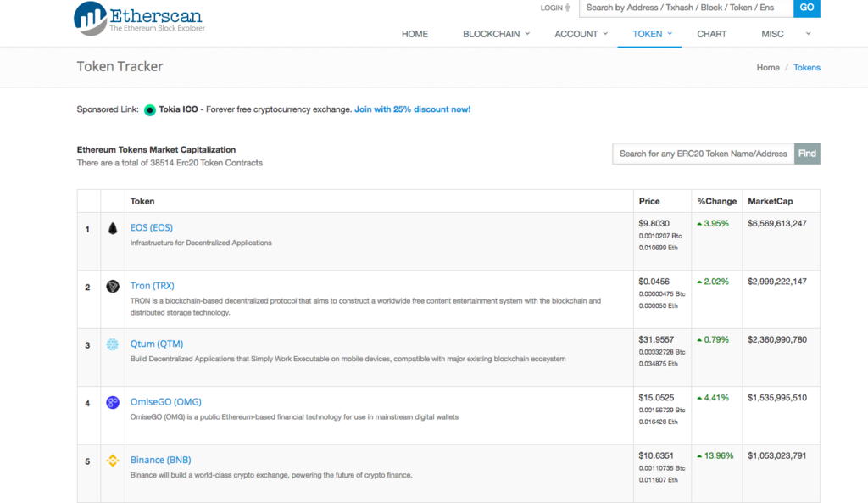The width and height of the screenshot is (868, 503).
Task: Click market cap $1,535,995,510
Action: coord(777,398)
